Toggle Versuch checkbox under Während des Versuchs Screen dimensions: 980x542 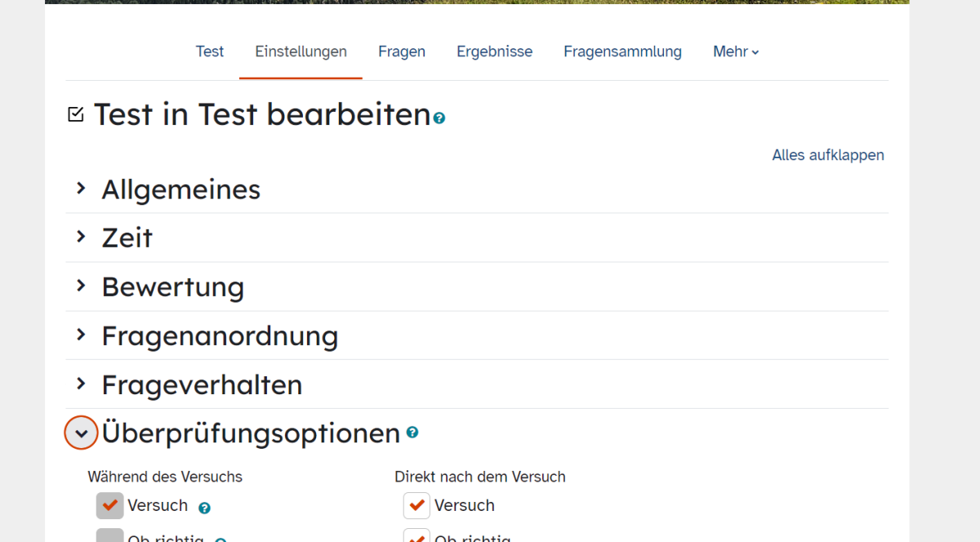pyautogui.click(x=109, y=505)
